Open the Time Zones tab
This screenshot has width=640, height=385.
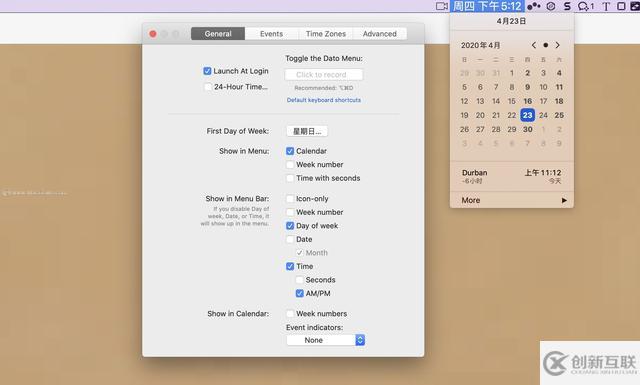pos(326,34)
